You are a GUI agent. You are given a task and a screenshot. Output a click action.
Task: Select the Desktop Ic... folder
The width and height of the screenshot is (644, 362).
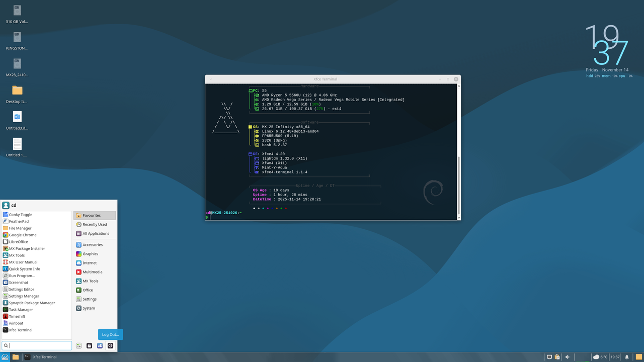(17, 94)
